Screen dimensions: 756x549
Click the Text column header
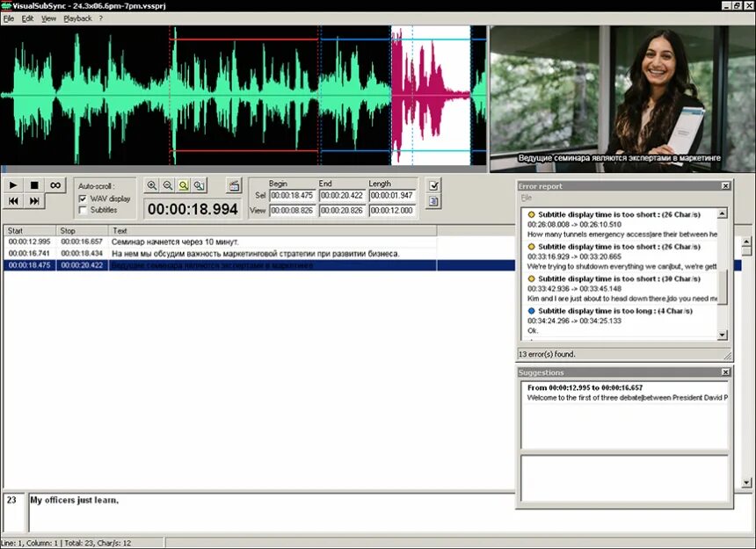[273, 231]
